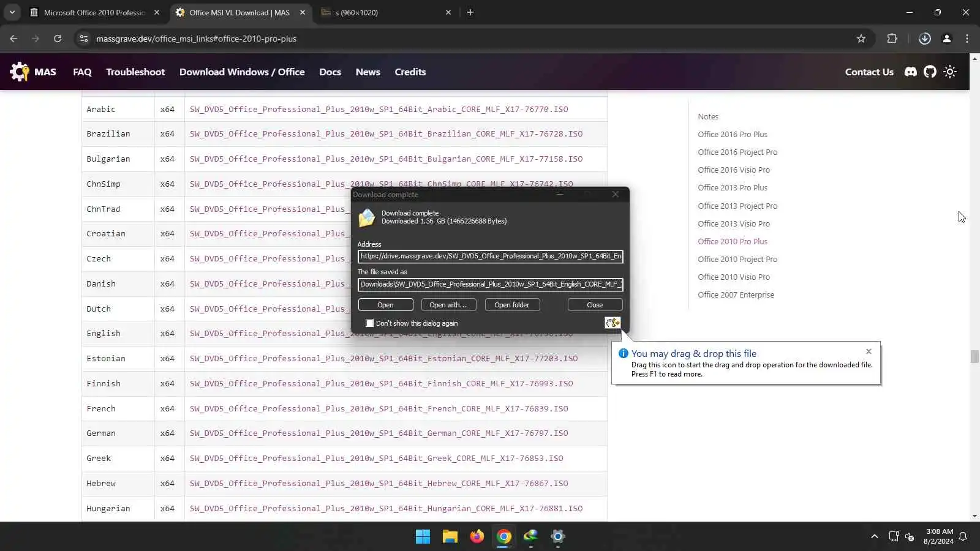Dismiss the drag & drop tooltip
This screenshot has height=551, width=980.
click(x=869, y=351)
